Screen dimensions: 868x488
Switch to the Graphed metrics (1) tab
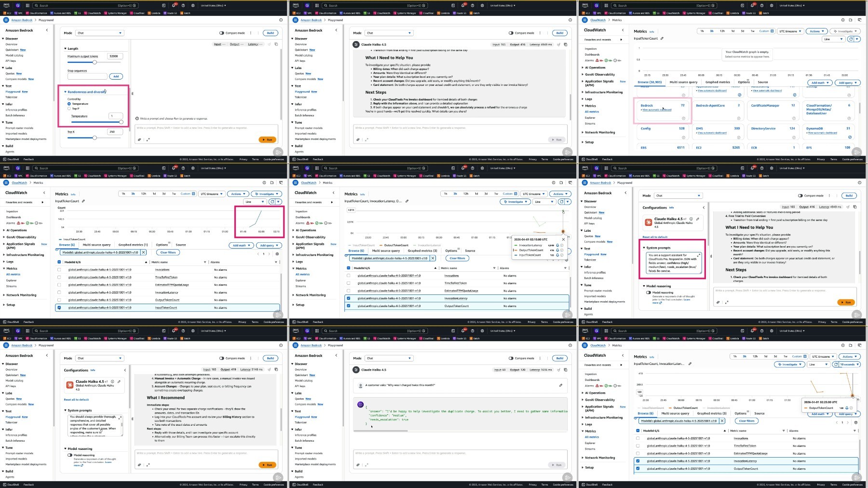(x=133, y=245)
